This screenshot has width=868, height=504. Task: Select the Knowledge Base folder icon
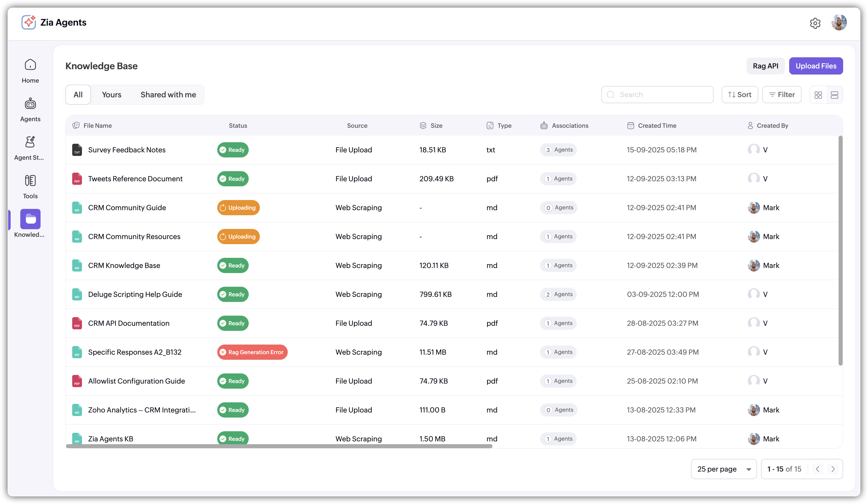[30, 219]
